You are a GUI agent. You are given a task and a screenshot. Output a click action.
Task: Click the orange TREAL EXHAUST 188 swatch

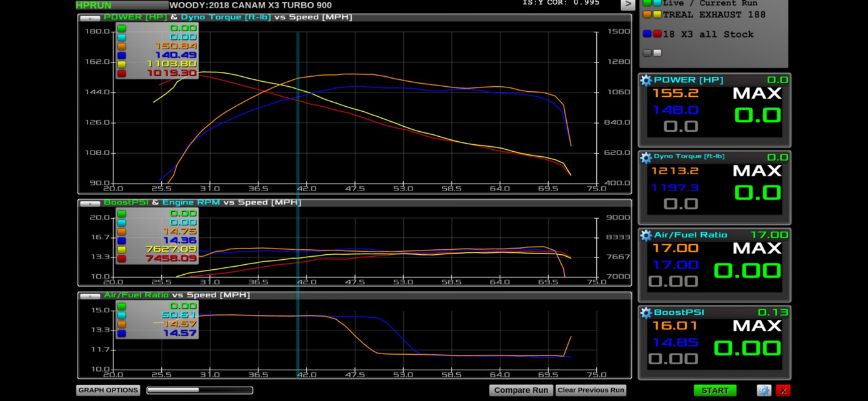[x=647, y=14]
